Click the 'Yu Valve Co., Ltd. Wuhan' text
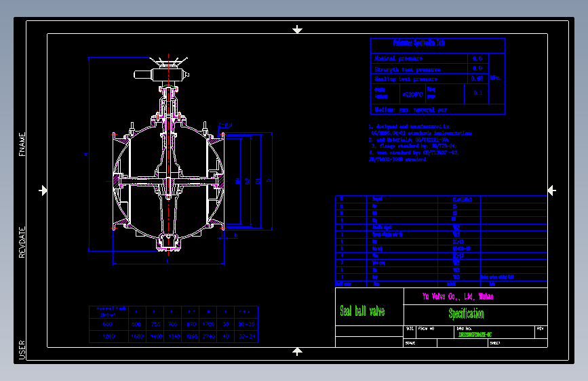This screenshot has width=588, height=381. 458,297
